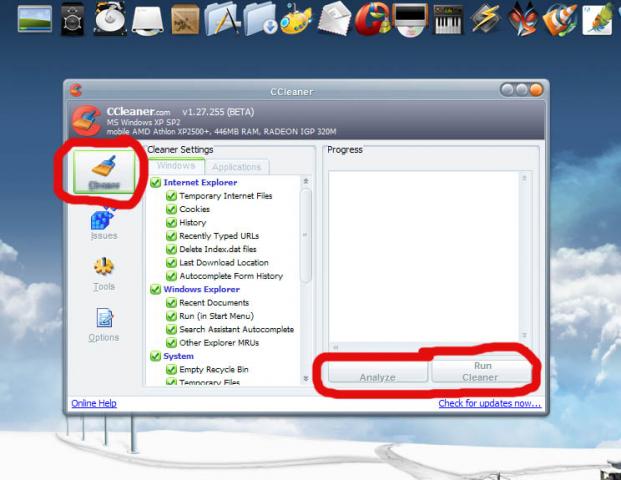
Task: Click settings list scroll up arrow
Action: [x=306, y=181]
